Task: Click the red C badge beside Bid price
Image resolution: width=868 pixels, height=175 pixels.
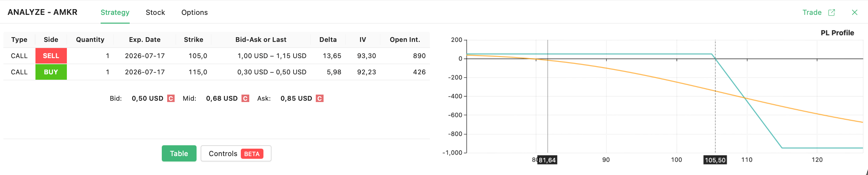Action: coord(171,98)
